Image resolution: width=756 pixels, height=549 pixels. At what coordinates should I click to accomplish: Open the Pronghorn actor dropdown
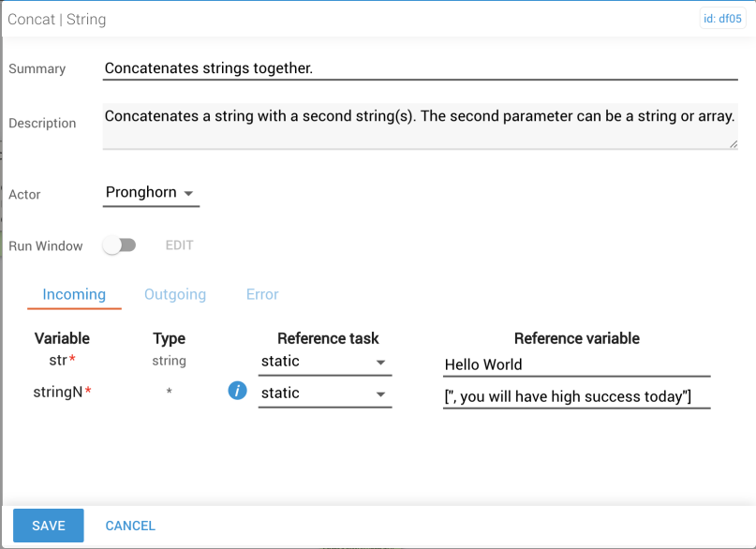pyautogui.click(x=151, y=193)
